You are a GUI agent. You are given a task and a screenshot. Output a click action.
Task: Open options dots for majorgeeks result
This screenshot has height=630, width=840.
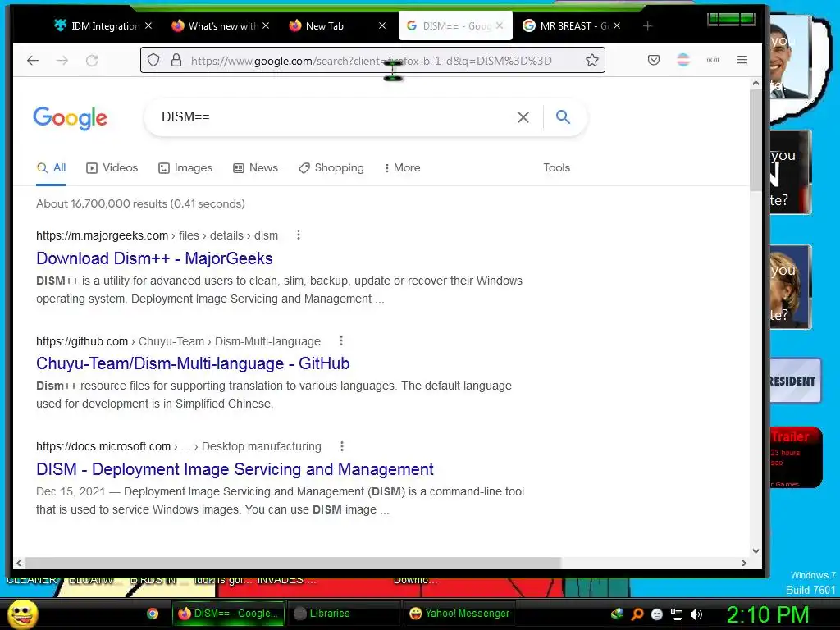[299, 235]
